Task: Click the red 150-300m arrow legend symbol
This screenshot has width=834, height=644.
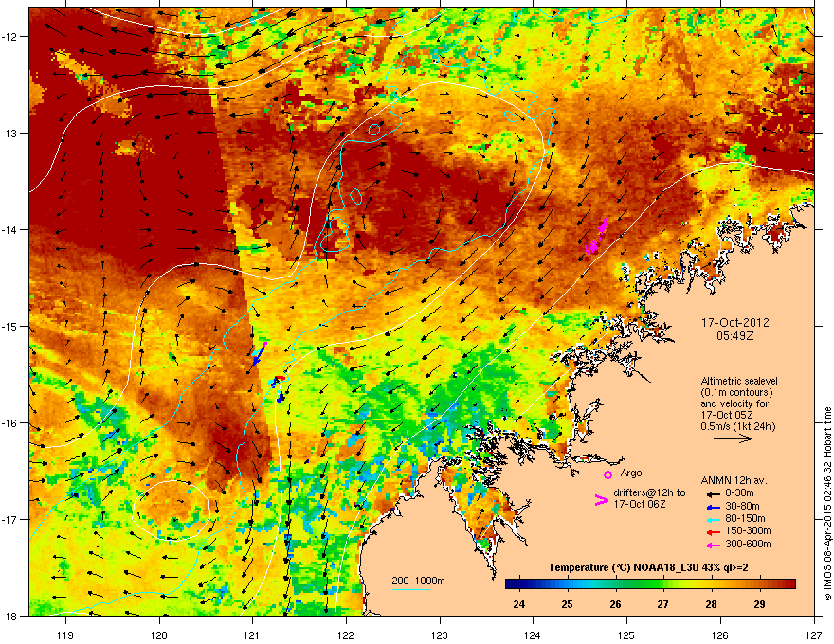Action: click(x=712, y=532)
